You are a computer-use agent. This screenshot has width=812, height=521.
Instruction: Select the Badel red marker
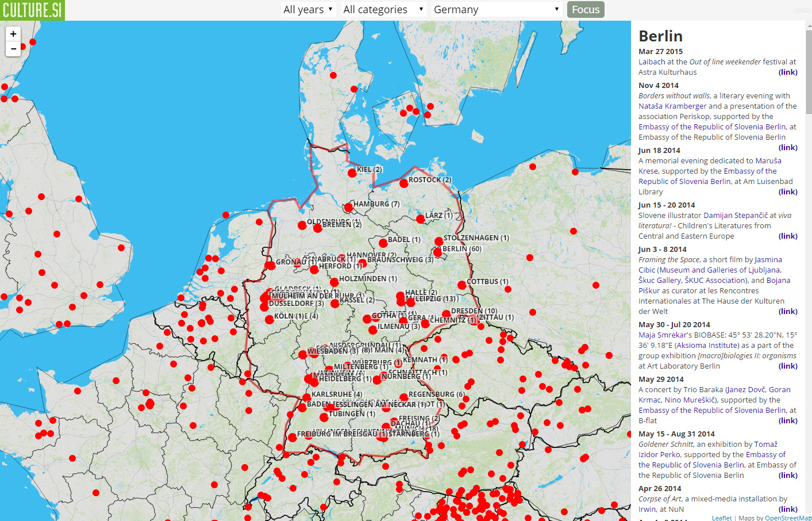[383, 243]
